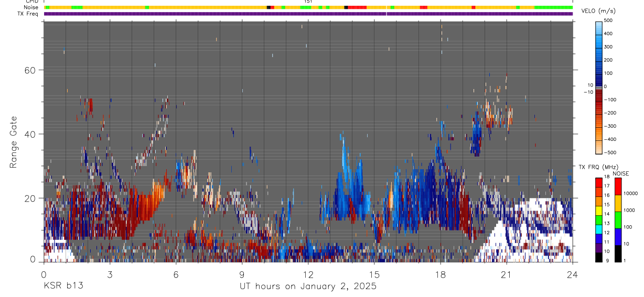Click the TX Freq row label
Screen dimensions: 644x297
pos(28,14)
